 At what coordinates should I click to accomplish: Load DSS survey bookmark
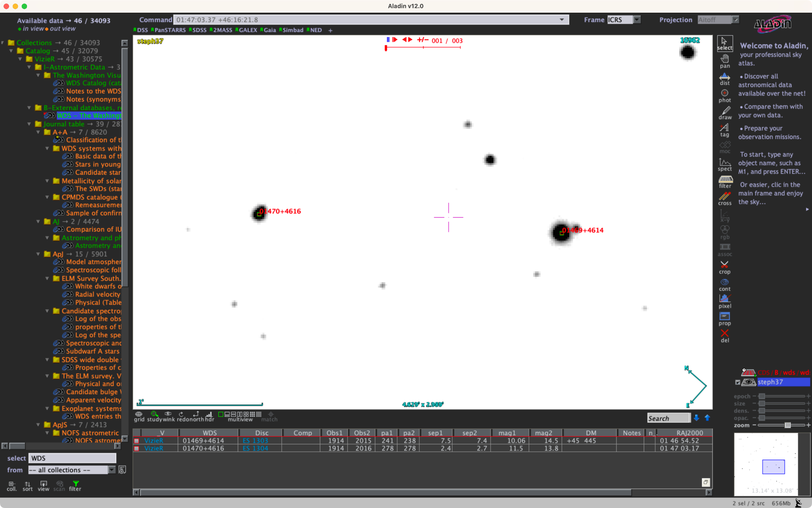(x=141, y=30)
